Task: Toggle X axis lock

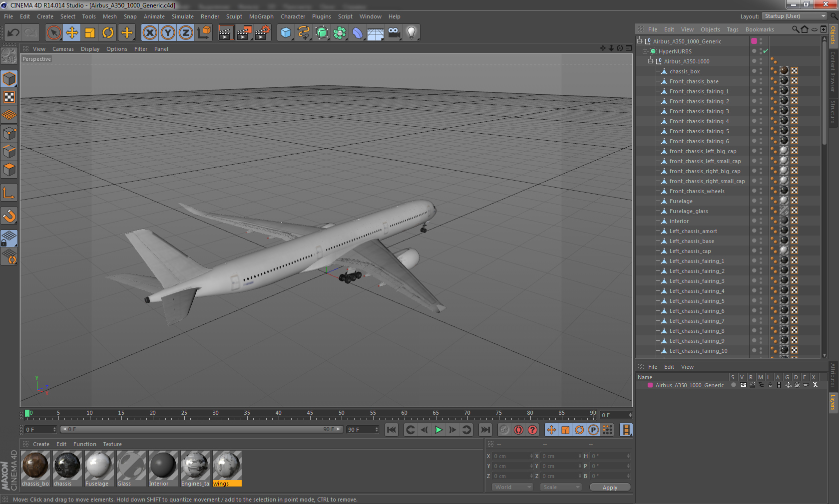Action: [x=150, y=33]
